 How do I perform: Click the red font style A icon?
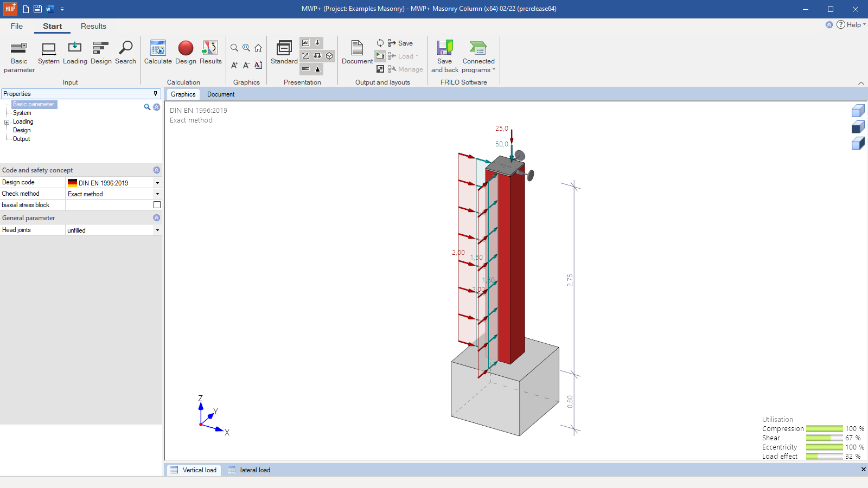coord(258,65)
